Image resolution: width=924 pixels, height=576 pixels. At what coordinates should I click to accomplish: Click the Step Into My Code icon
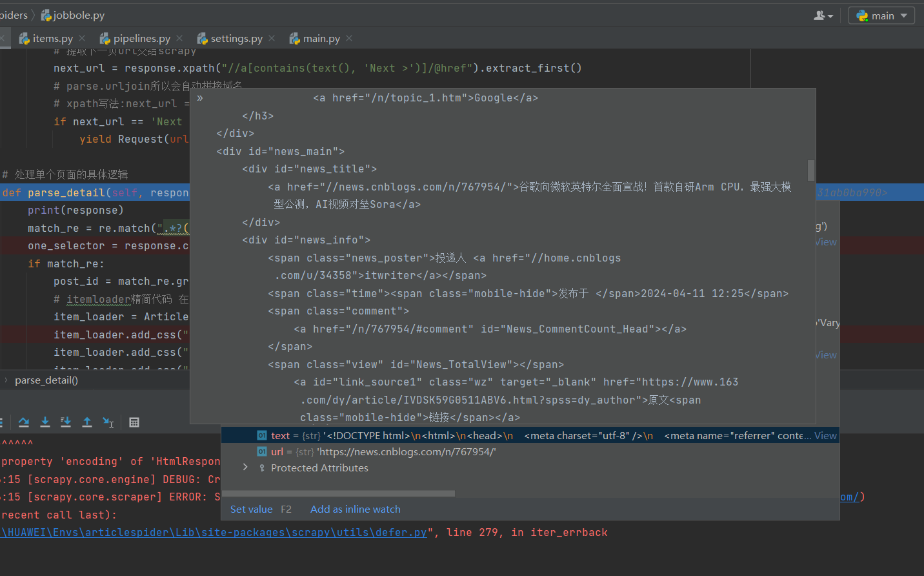(66, 422)
